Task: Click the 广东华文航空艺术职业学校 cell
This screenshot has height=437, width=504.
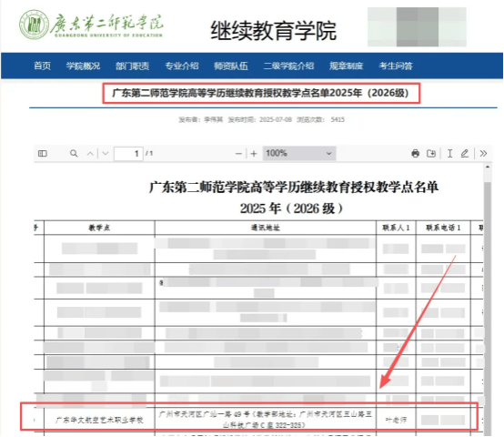Action: 99,420
